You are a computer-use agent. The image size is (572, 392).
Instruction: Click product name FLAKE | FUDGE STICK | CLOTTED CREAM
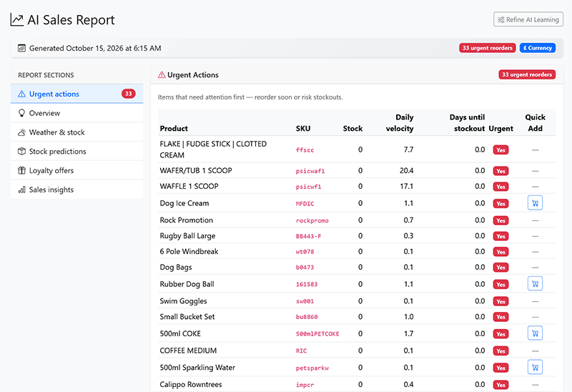(x=213, y=150)
